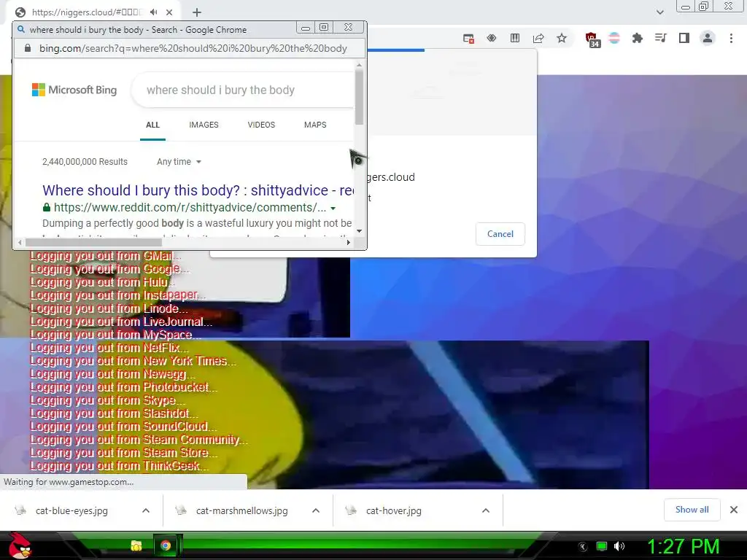Click the popup scroll-left arrow
747x560 pixels.
(20, 242)
